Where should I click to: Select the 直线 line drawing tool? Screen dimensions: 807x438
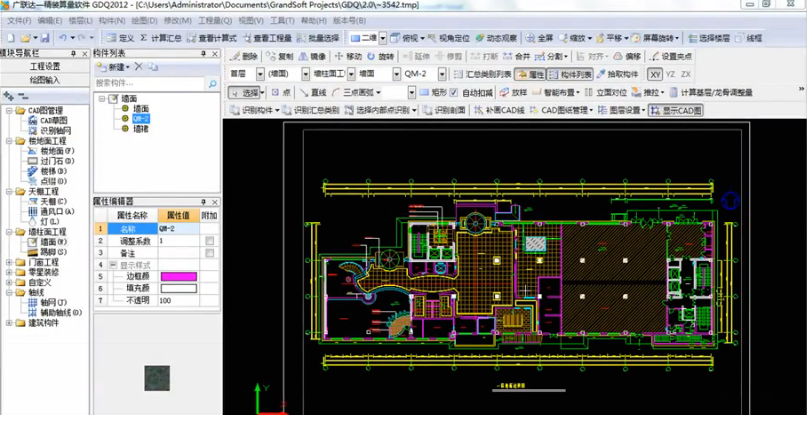pos(313,92)
